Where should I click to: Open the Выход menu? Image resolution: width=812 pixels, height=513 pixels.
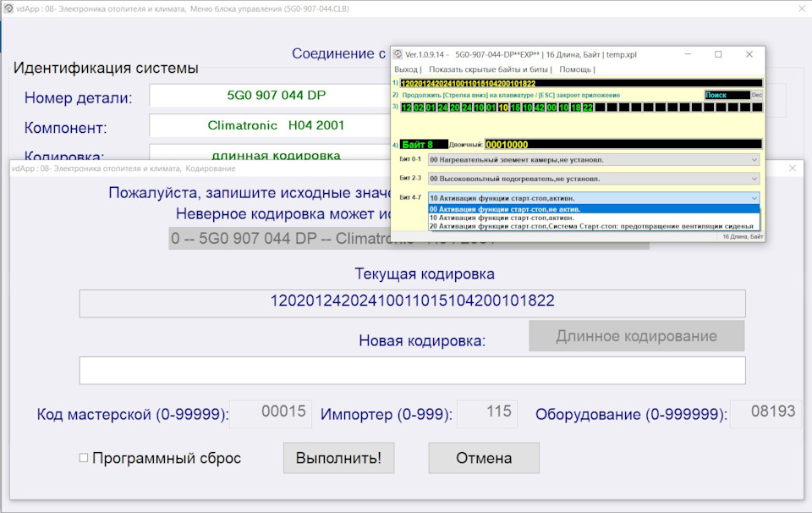[x=406, y=69]
